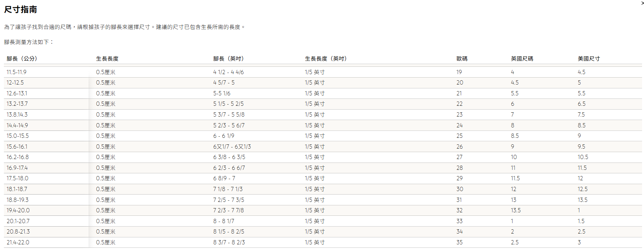Select foot length cell 16.2-16.8
644x249 pixels.
(17, 157)
